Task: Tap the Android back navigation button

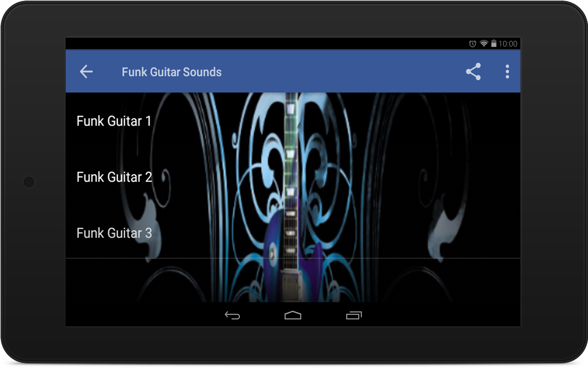Action: (232, 315)
